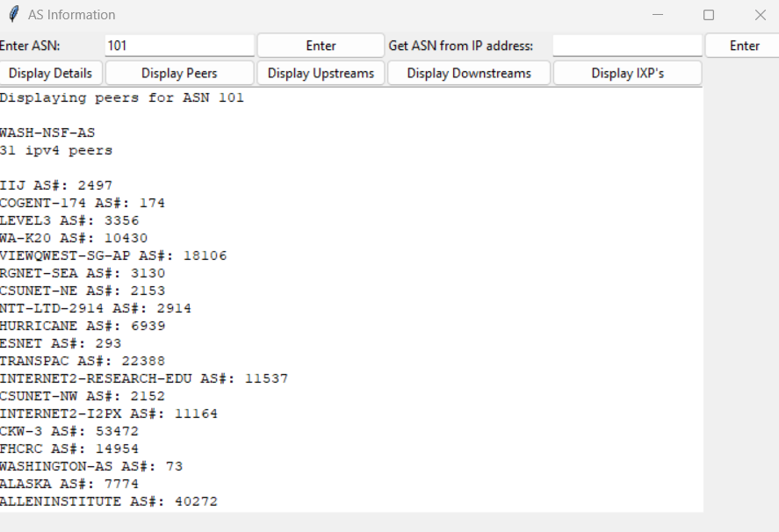Click Display Details button
The height and width of the screenshot is (532, 779).
[52, 73]
